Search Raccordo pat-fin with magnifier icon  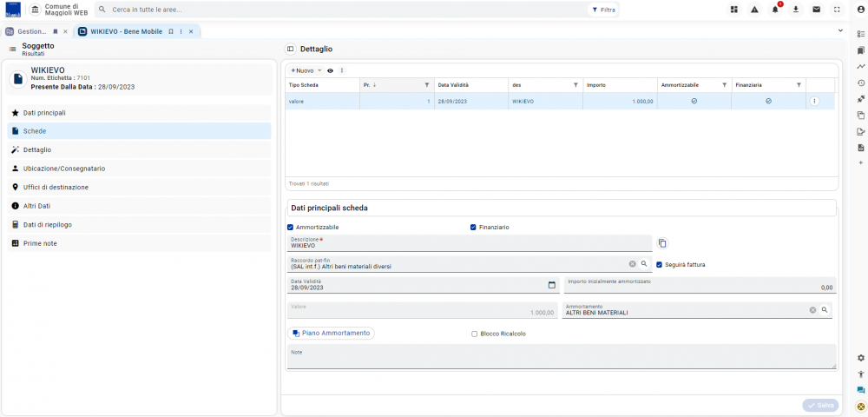pos(644,264)
